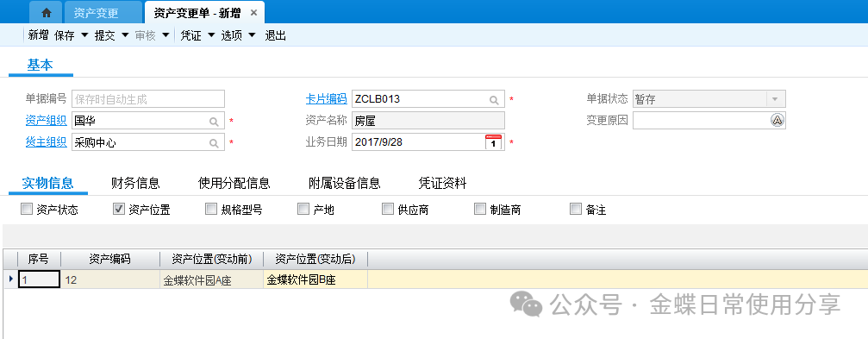Image resolution: width=868 pixels, height=339 pixels.
Task: Click 退出 in the toolbar
Action: (275, 35)
